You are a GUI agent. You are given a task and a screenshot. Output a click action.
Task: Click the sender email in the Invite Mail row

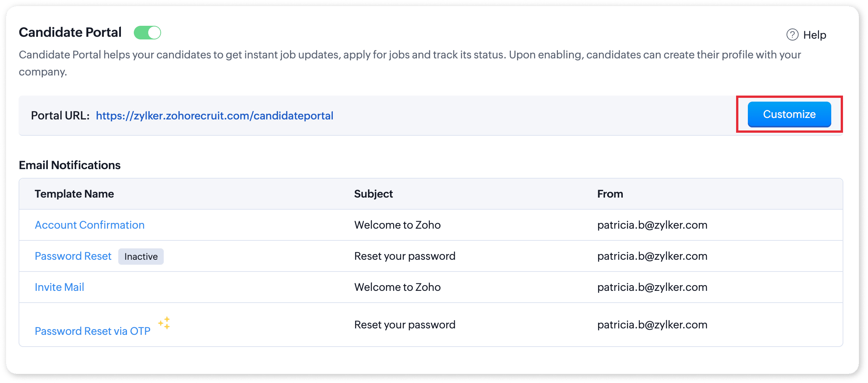pos(652,287)
